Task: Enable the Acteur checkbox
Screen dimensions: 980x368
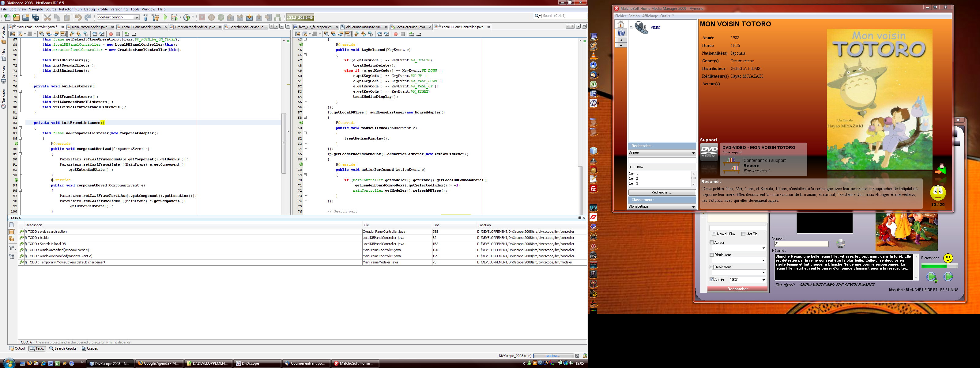Action: pos(711,242)
